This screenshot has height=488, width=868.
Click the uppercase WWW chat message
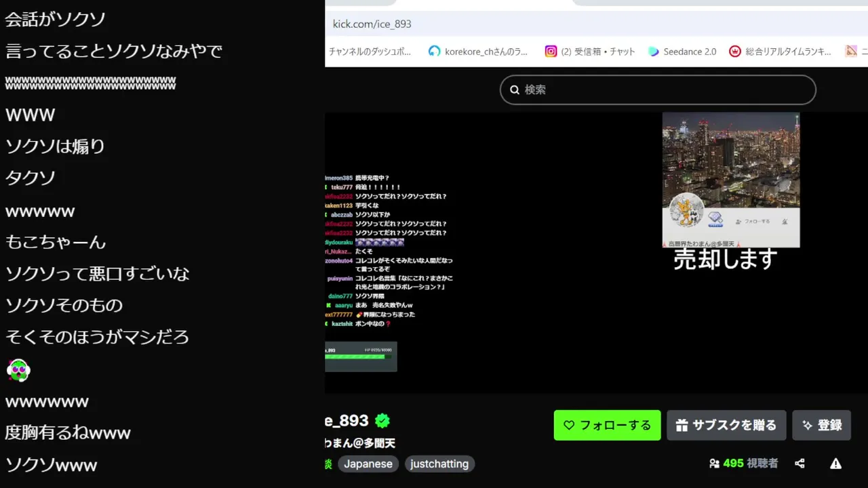coord(30,115)
